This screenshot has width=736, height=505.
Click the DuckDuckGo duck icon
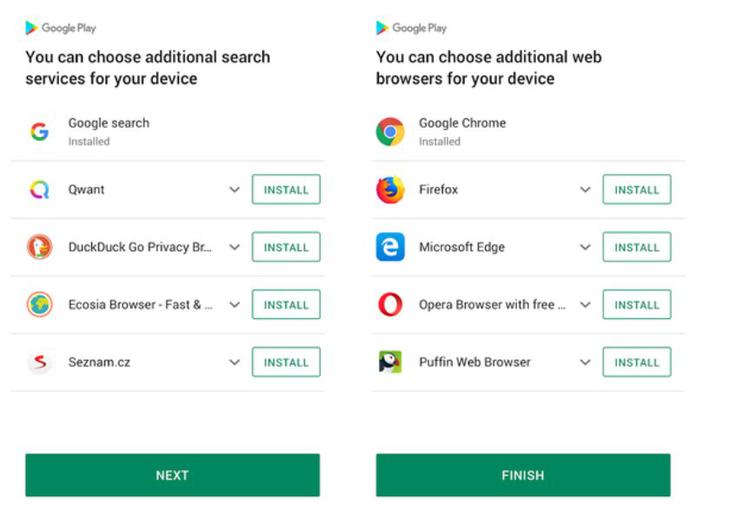(39, 247)
